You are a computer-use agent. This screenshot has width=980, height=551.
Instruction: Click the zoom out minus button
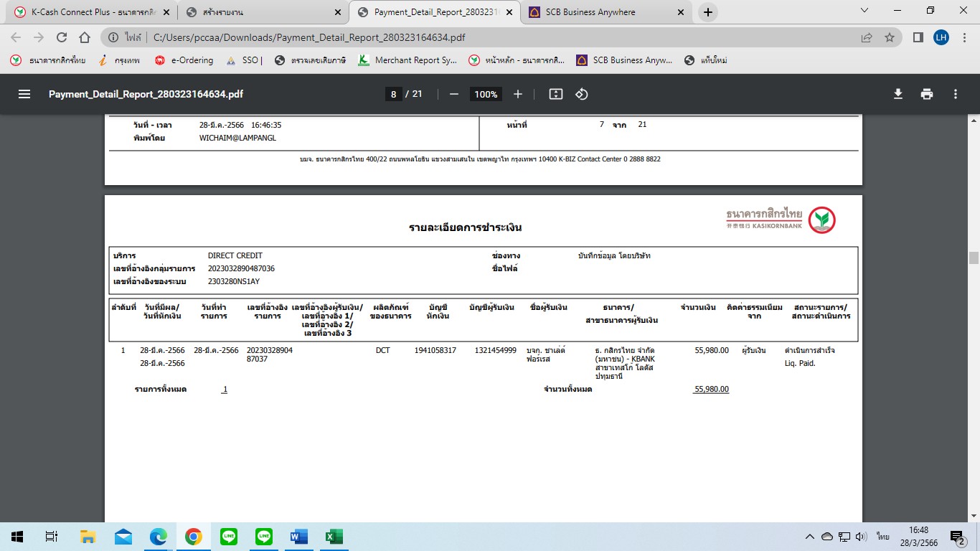453,94
